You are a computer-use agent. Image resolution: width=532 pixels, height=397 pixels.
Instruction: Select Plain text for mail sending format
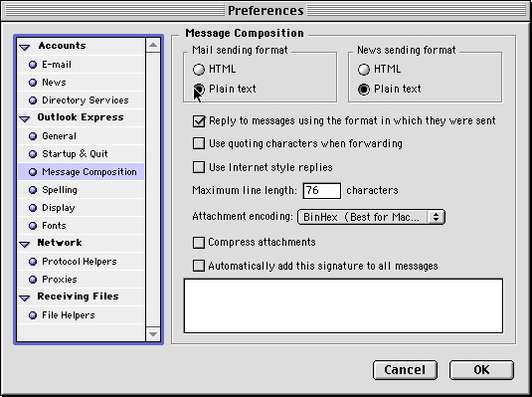pos(199,89)
